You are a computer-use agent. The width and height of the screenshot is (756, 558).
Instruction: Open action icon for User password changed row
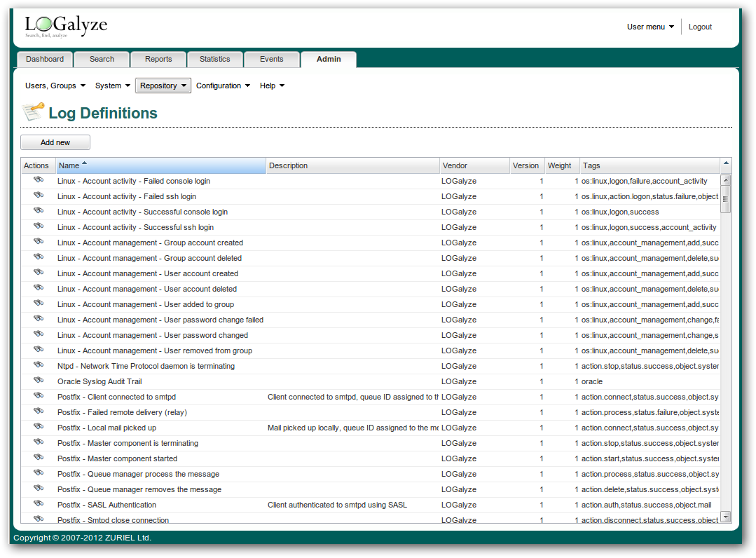point(39,334)
